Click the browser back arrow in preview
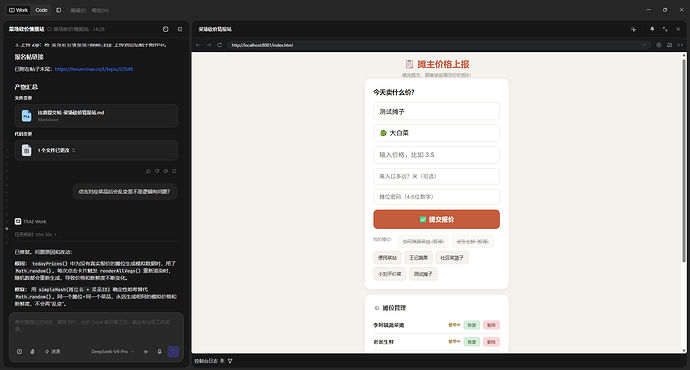The width and height of the screenshot is (690, 370). tap(198, 45)
